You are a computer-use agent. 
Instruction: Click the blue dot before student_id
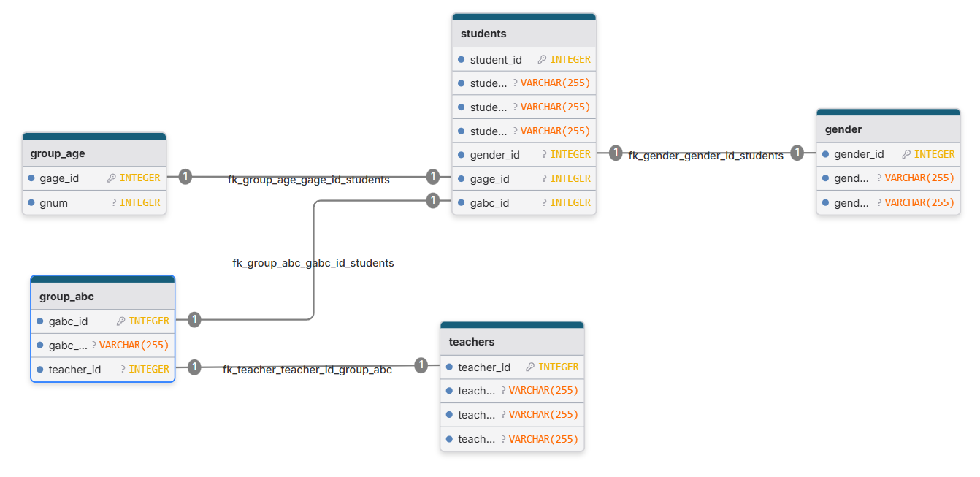pyautogui.click(x=462, y=59)
